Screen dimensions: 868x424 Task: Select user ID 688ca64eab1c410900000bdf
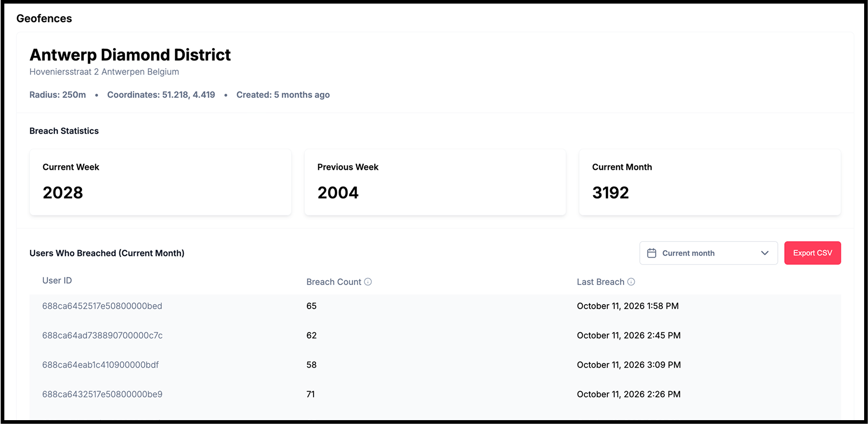click(101, 365)
